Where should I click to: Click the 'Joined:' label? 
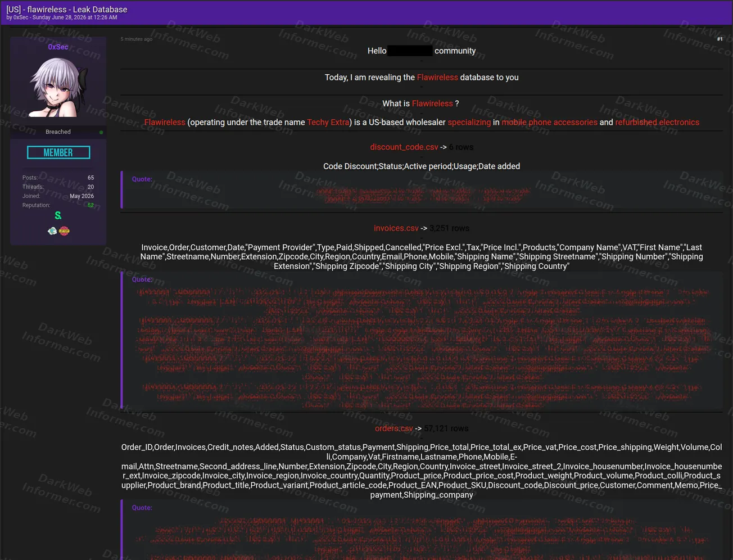click(x=31, y=196)
